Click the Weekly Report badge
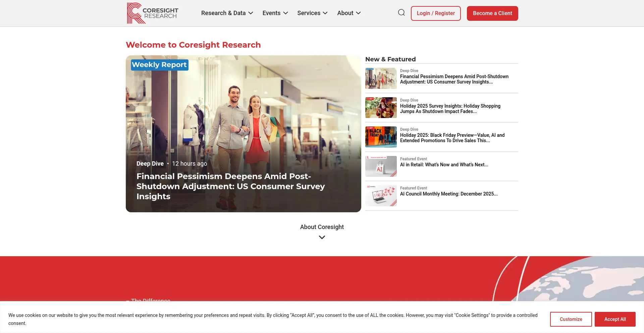 159,65
